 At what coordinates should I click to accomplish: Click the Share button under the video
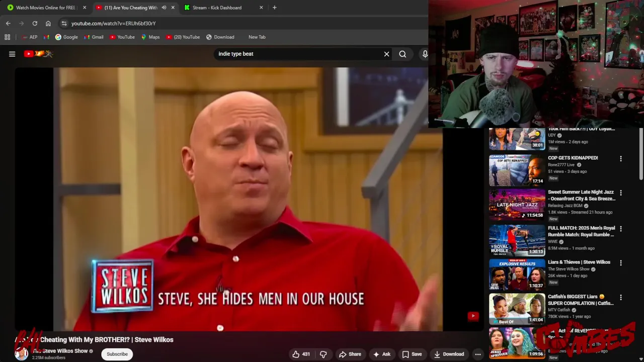click(350, 354)
